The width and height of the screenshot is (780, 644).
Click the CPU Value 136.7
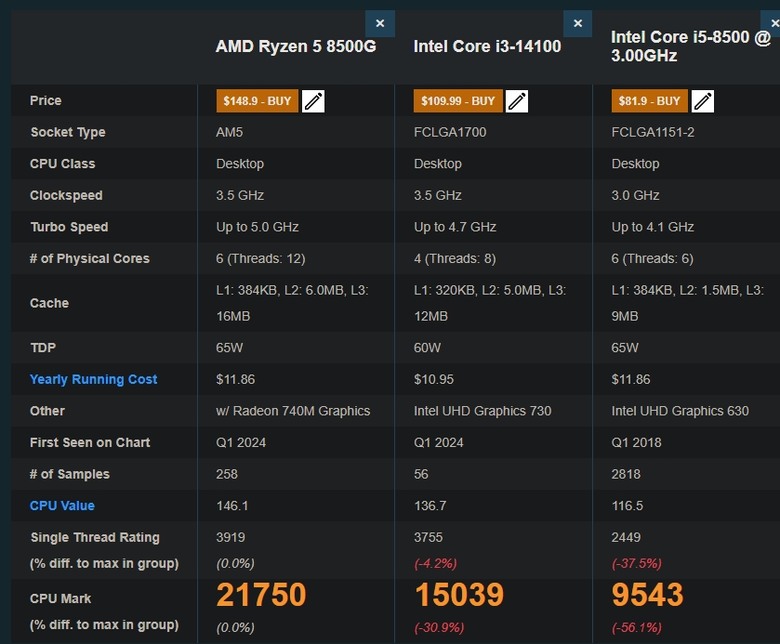(x=430, y=506)
